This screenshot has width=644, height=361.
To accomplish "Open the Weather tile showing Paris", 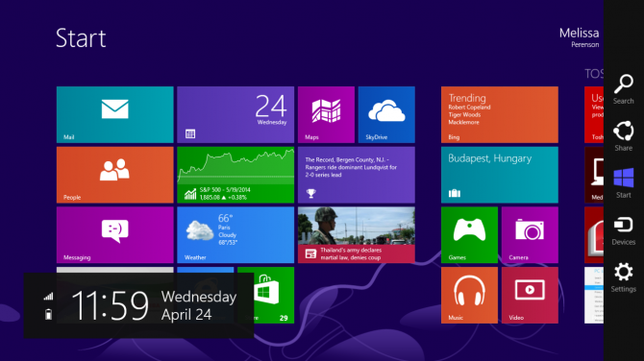I will 235,235.
